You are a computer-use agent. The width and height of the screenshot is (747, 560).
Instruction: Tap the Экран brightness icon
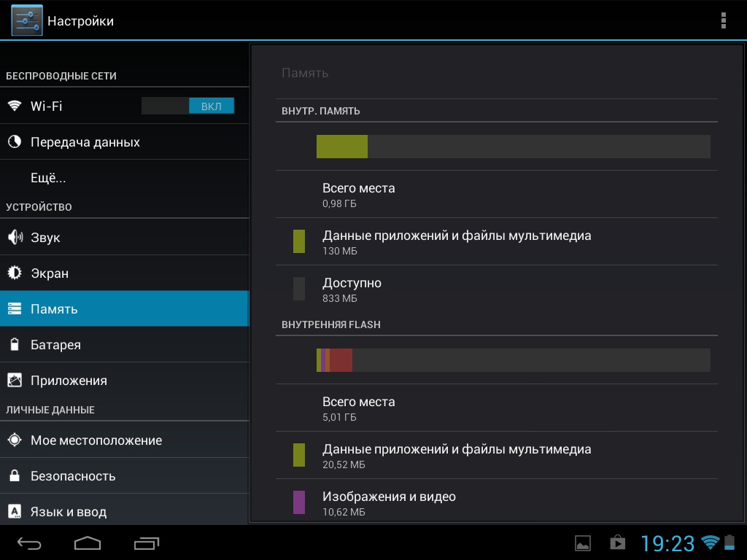(x=15, y=273)
